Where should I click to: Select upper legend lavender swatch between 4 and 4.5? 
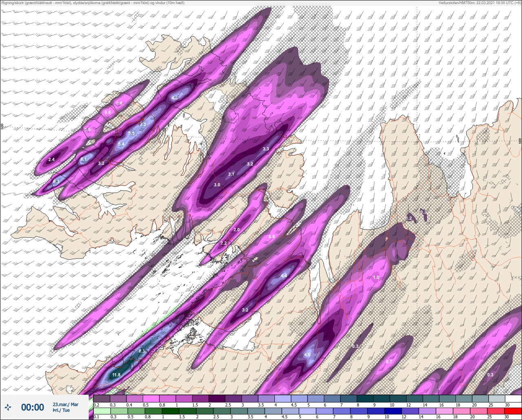pos(283,398)
